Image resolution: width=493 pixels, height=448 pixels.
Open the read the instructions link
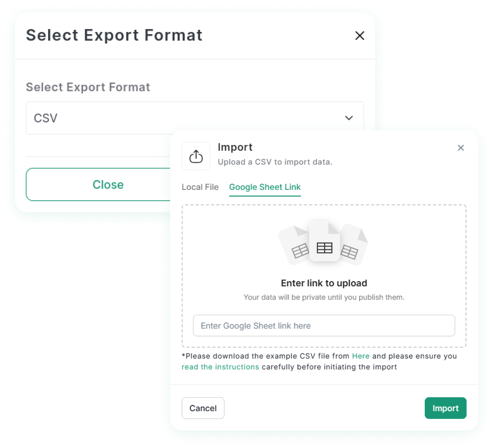[x=220, y=367]
